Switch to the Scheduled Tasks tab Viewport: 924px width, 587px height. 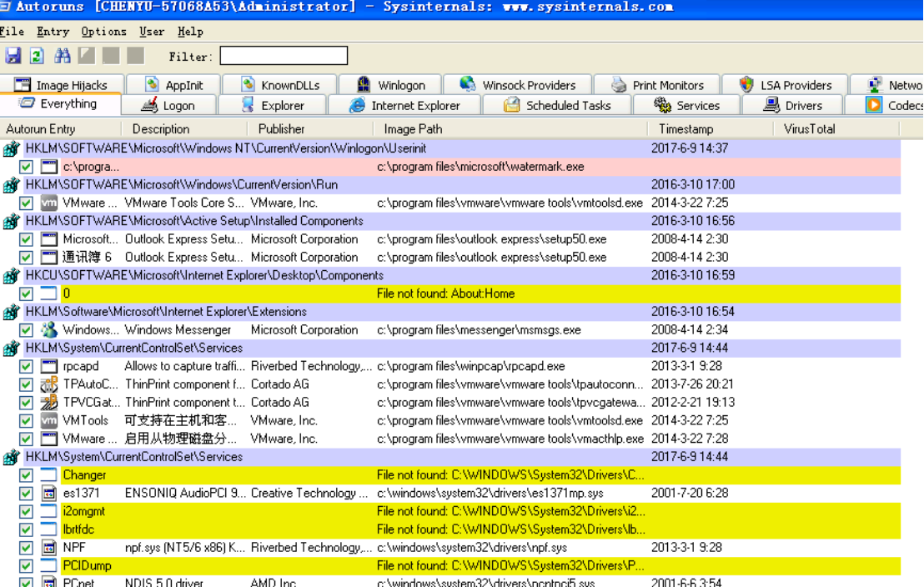click(557, 106)
